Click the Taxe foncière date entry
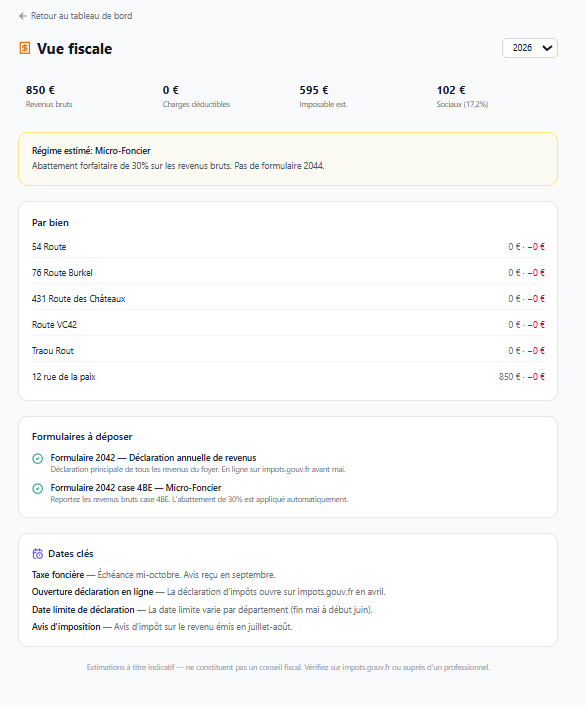The image size is (586, 705). (x=153, y=575)
